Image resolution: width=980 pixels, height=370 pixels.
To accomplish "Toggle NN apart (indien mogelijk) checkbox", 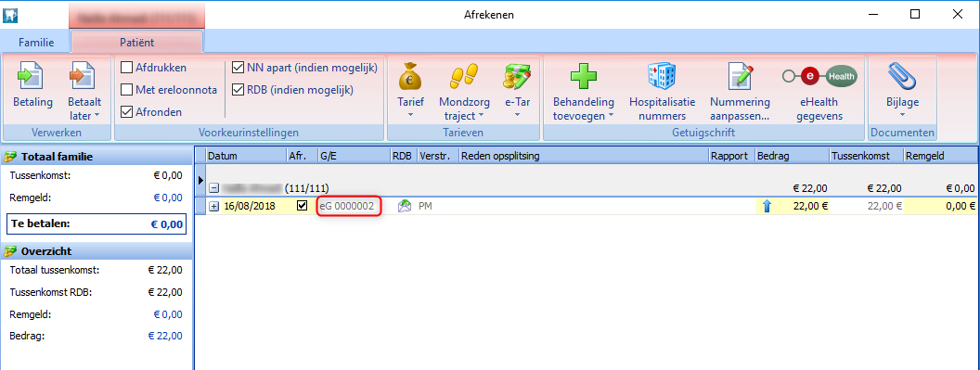I will (239, 68).
